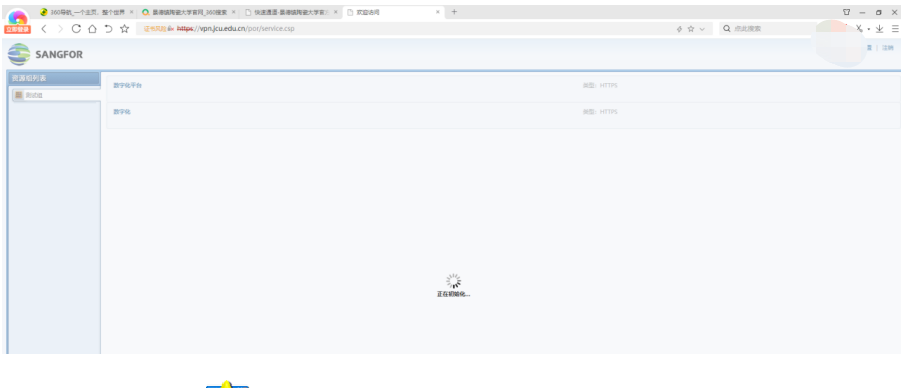Expand the arrow beside the scissors tool
Image resolution: width=902 pixels, height=388 pixels.
[x=869, y=29]
